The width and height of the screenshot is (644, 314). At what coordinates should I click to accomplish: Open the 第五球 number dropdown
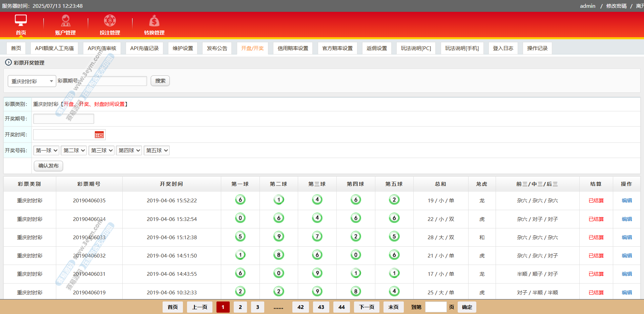157,151
